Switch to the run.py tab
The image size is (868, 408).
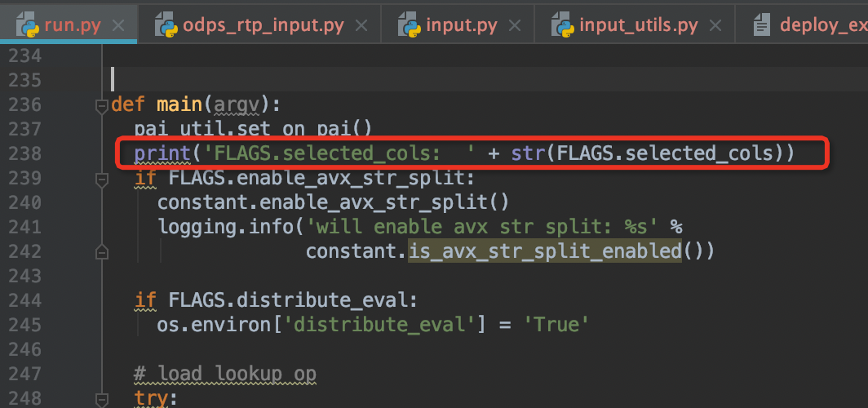coord(69,23)
